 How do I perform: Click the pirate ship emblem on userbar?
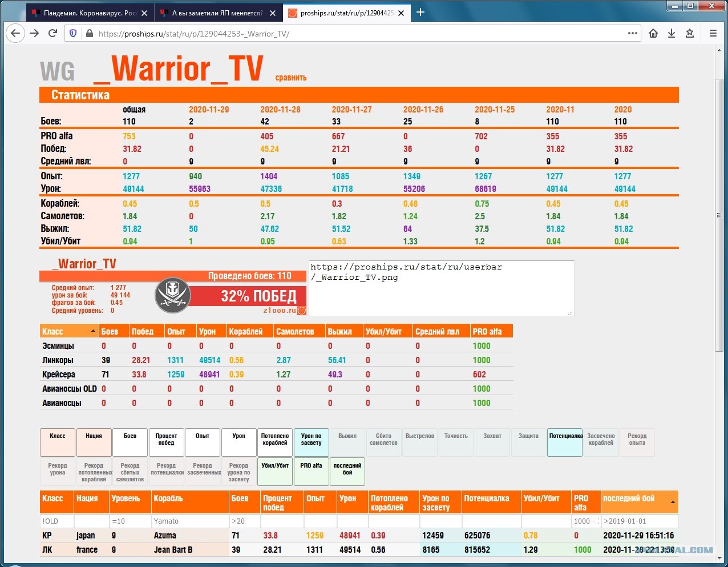(x=172, y=295)
